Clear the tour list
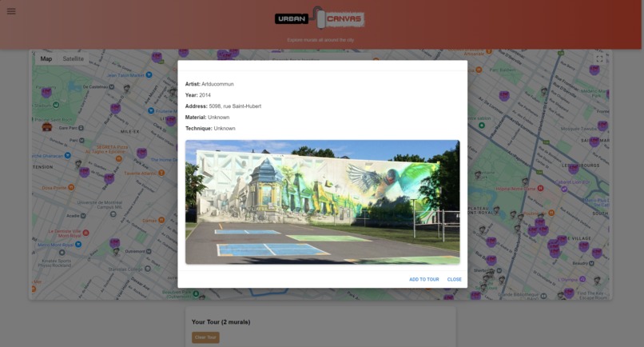This screenshot has width=644, height=347. 205,337
